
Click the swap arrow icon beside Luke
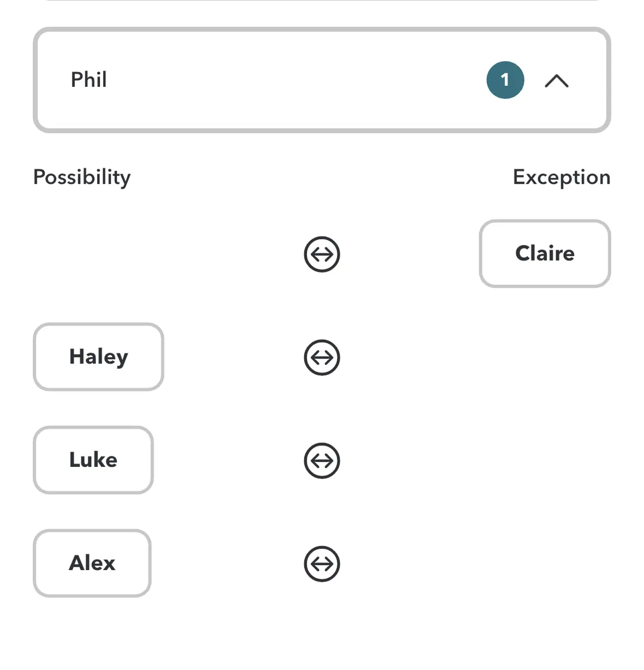coord(322,460)
